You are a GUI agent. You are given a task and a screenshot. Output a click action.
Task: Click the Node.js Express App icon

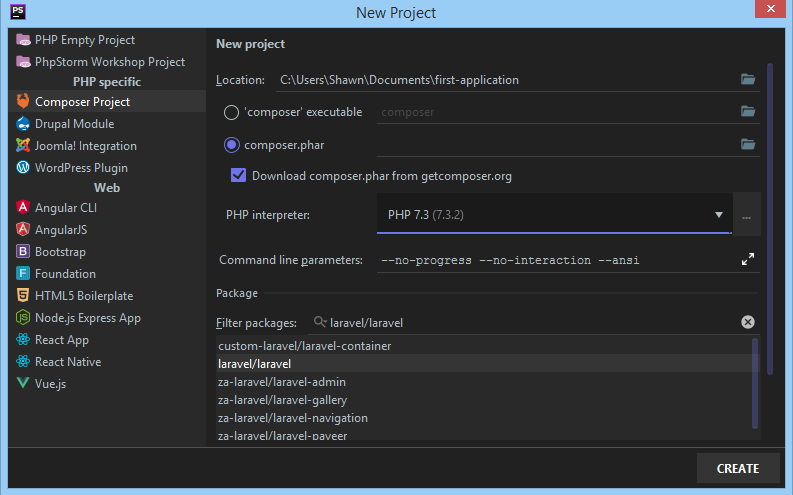23,318
